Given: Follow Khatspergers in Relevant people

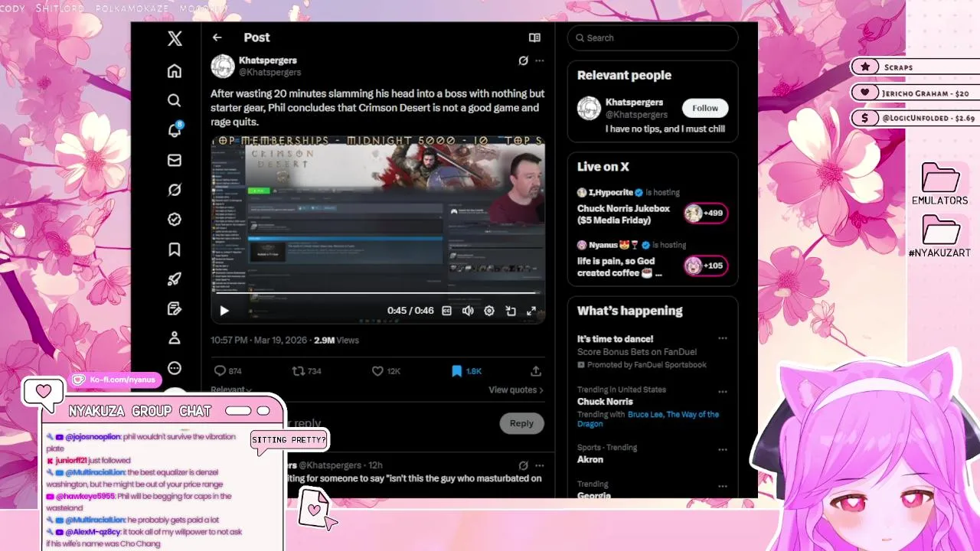Looking at the screenshot, I should tap(705, 108).
